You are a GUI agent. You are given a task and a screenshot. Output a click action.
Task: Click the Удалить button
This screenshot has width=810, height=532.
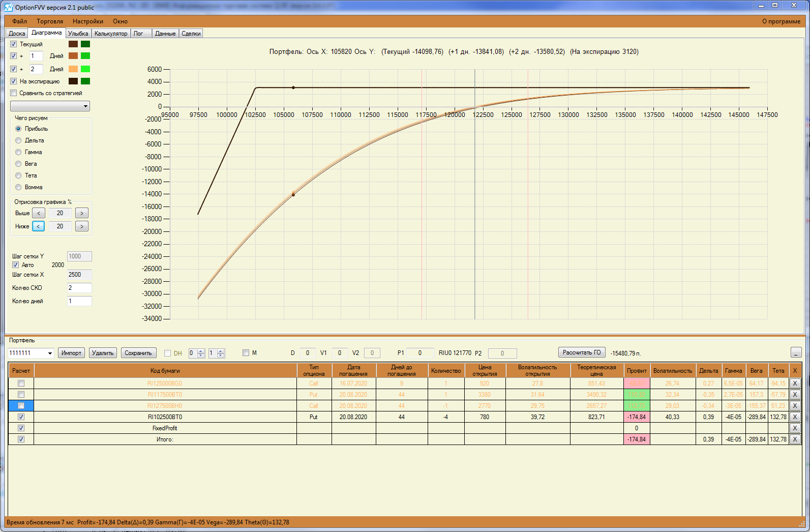click(103, 353)
